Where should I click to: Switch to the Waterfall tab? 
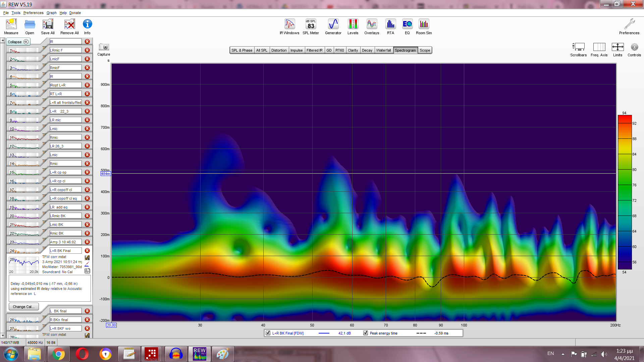click(x=383, y=50)
